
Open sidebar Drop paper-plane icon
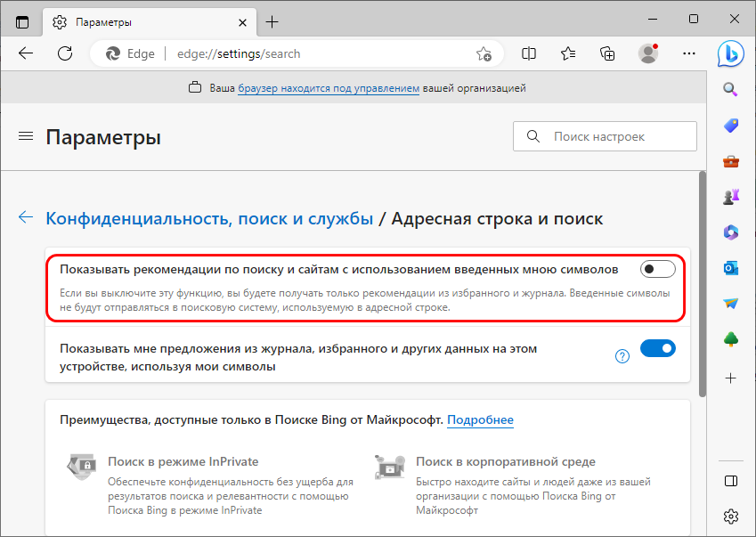[731, 304]
